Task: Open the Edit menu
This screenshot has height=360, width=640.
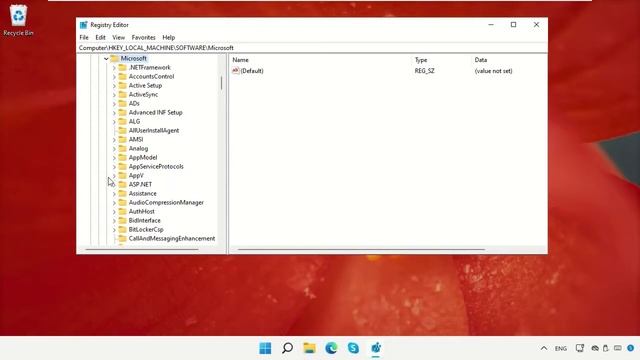Action: point(100,37)
